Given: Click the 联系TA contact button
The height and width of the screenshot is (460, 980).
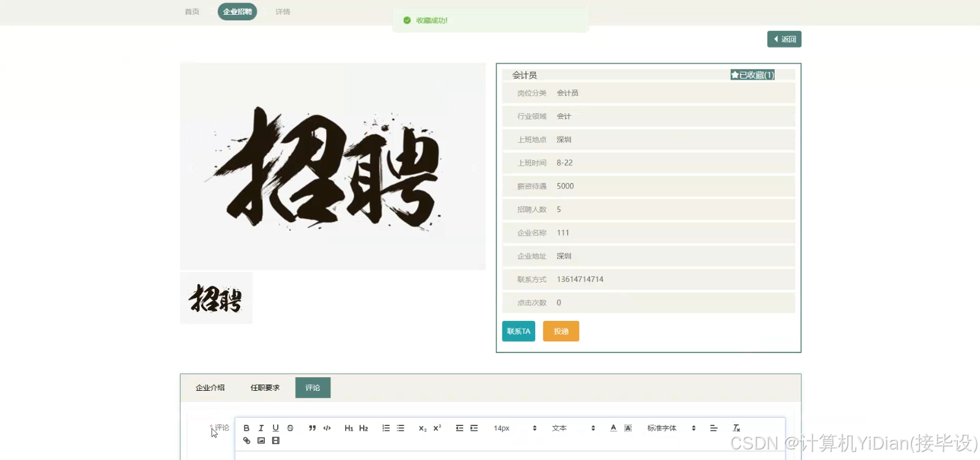Looking at the screenshot, I should (518, 331).
